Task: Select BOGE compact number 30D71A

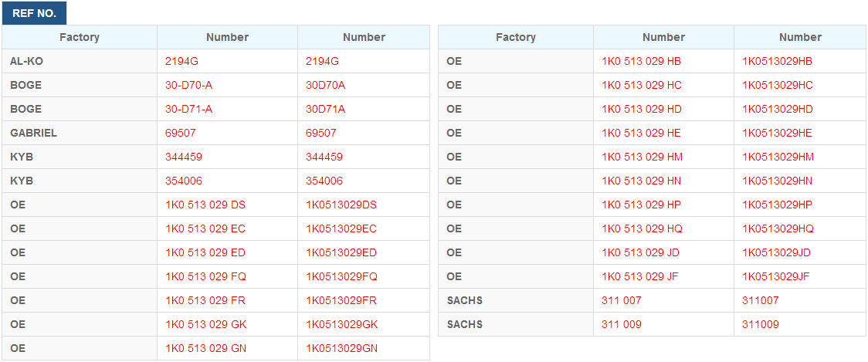Action: 326,109
